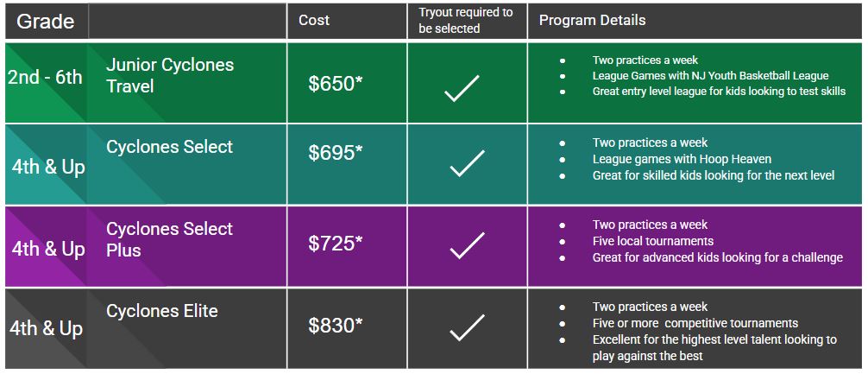Click the Program Details header
The width and height of the screenshot is (868, 374).
click(592, 21)
